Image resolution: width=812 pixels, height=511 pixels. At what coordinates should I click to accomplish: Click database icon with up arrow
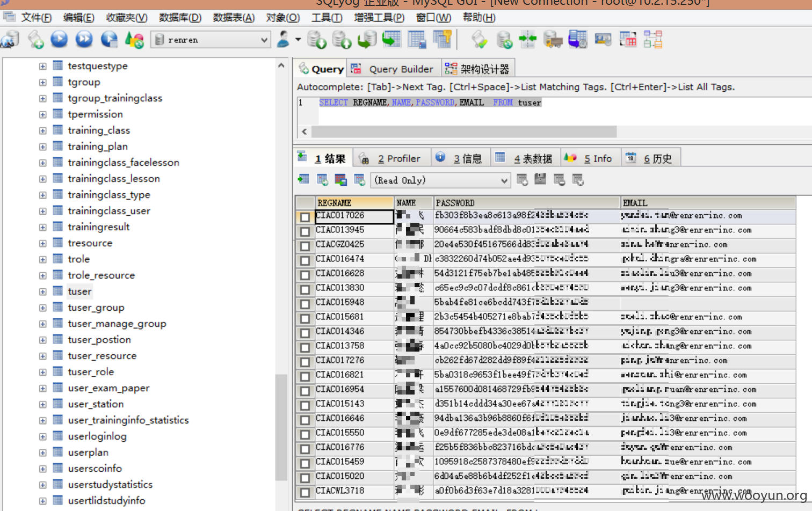click(x=342, y=40)
